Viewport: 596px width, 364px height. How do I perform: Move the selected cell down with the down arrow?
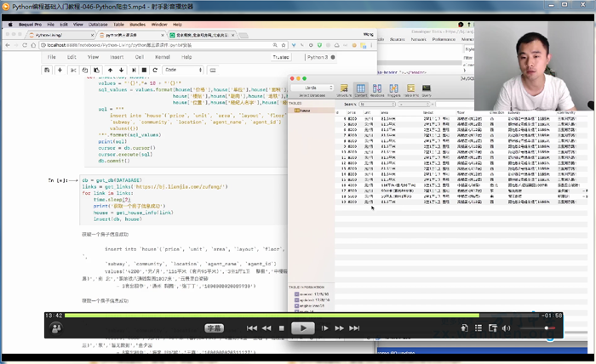[121, 71]
